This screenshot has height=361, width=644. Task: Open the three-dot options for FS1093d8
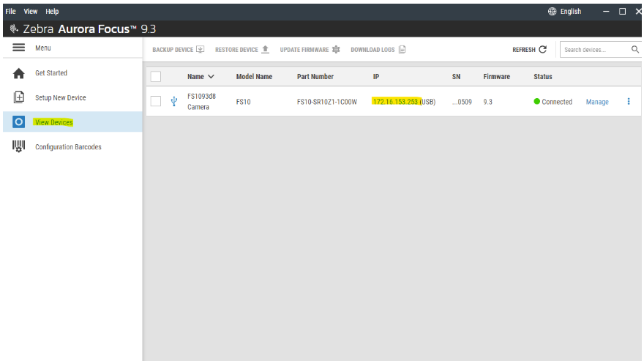point(629,101)
